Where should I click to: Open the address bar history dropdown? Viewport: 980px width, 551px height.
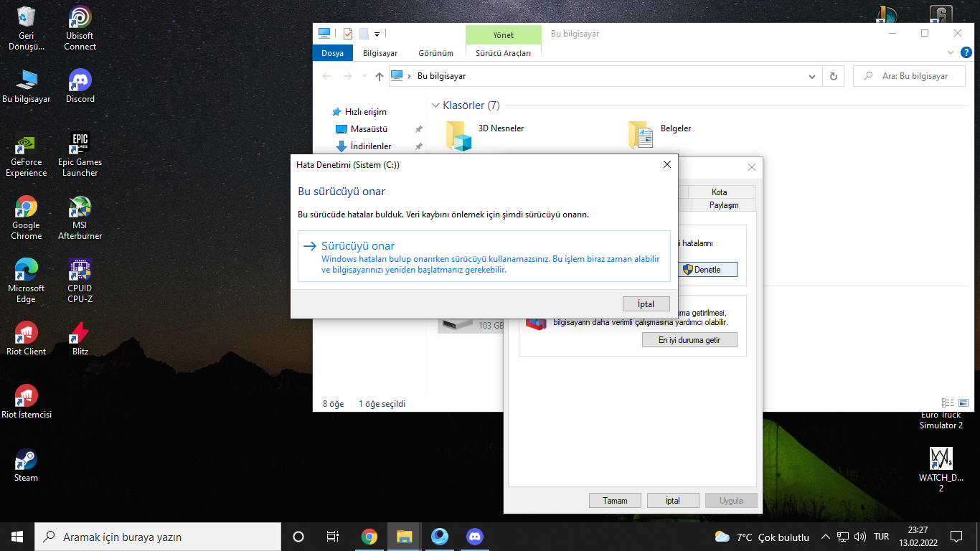point(812,76)
